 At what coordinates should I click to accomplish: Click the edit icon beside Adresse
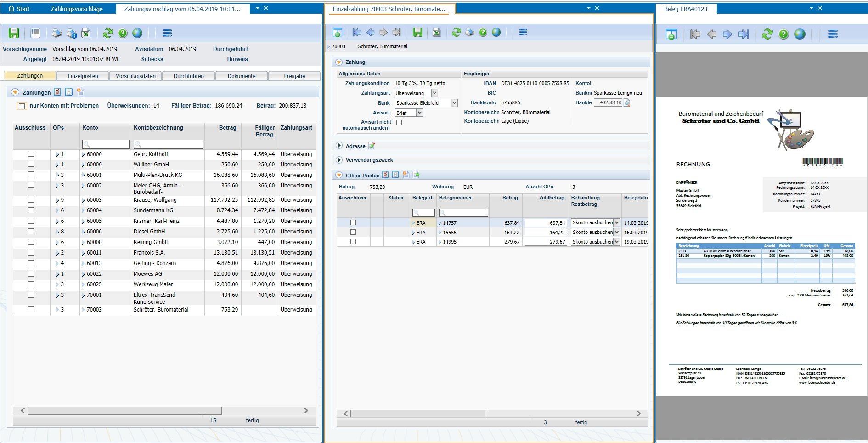(372, 146)
